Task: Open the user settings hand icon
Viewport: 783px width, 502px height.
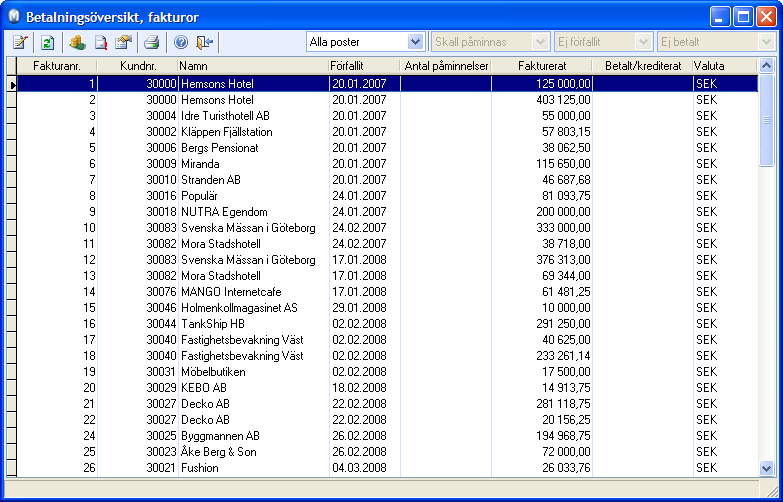Action: click(x=123, y=42)
